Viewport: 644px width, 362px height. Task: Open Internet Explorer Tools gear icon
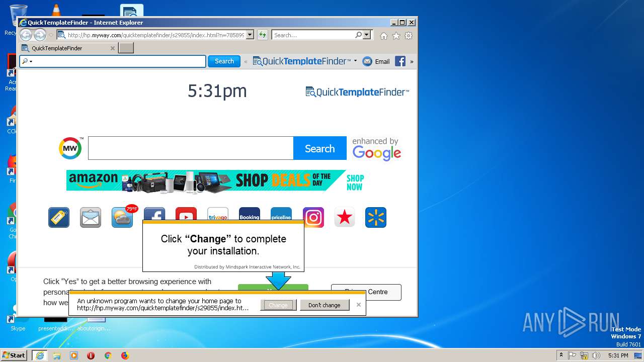point(409,36)
